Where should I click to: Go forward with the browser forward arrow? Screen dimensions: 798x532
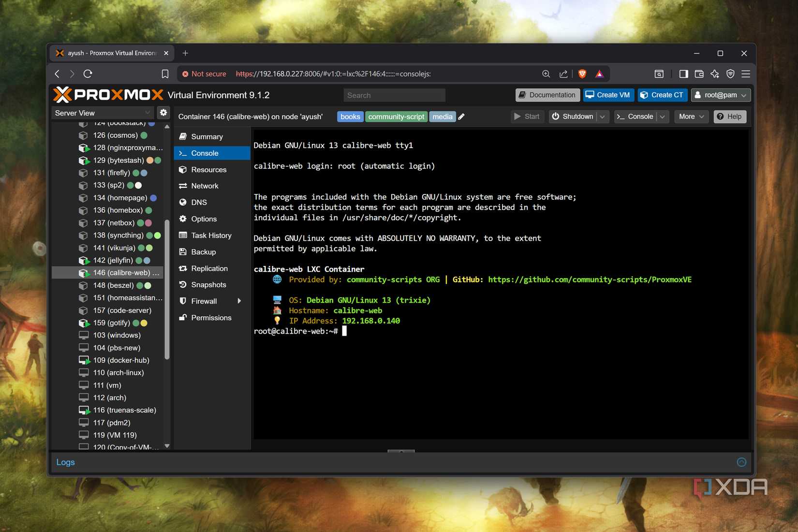[x=72, y=74]
